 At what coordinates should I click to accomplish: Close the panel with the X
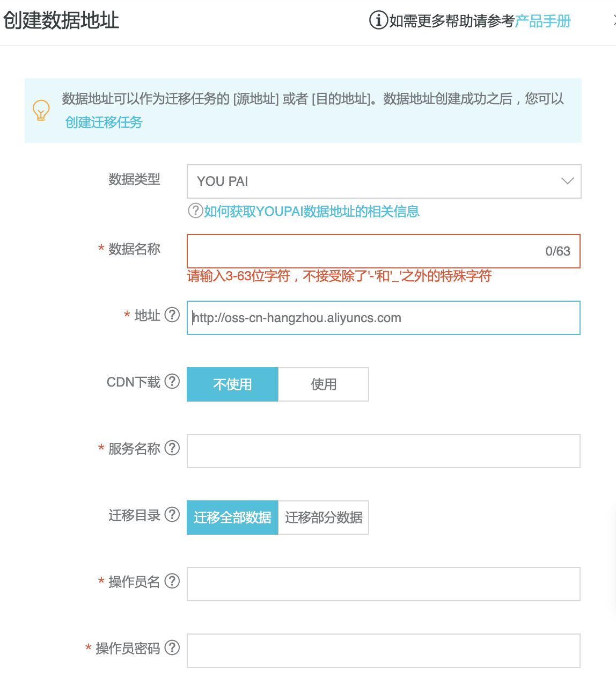[613, 20]
